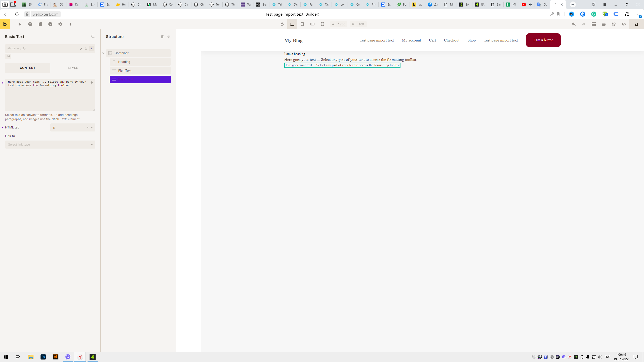The image size is (644, 362).
Task: Click the WordPress logo icon
Action: point(614,24)
